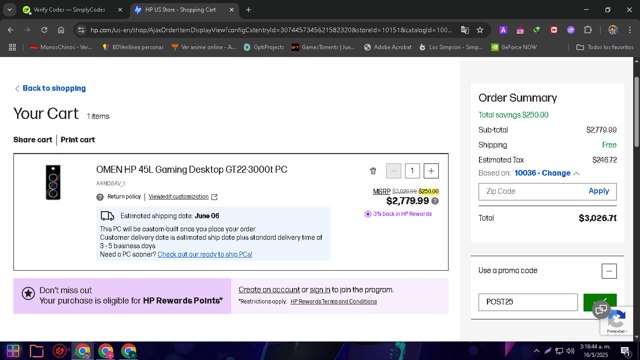Open MonosChinos bookmark
This screenshot has width=640, height=360.
coord(61,47)
